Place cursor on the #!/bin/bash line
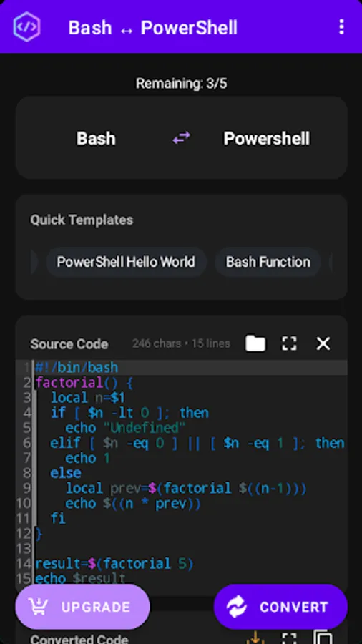This screenshot has height=644, width=362. click(x=77, y=367)
